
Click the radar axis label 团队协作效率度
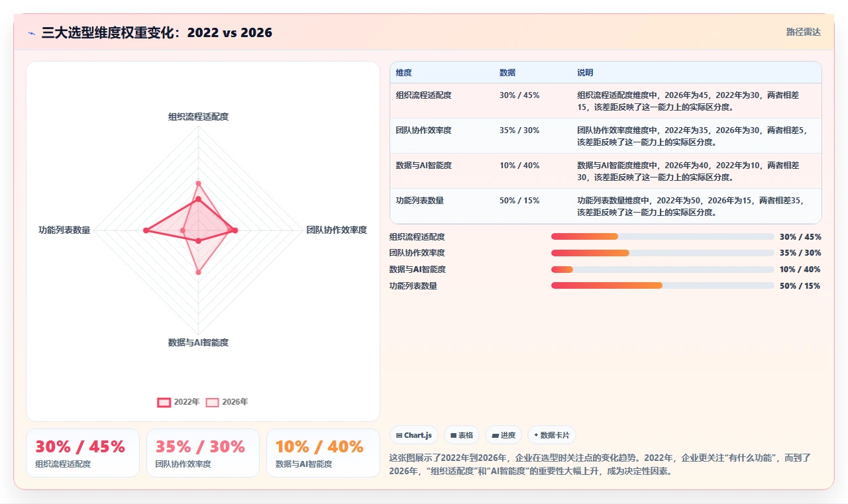point(337,230)
